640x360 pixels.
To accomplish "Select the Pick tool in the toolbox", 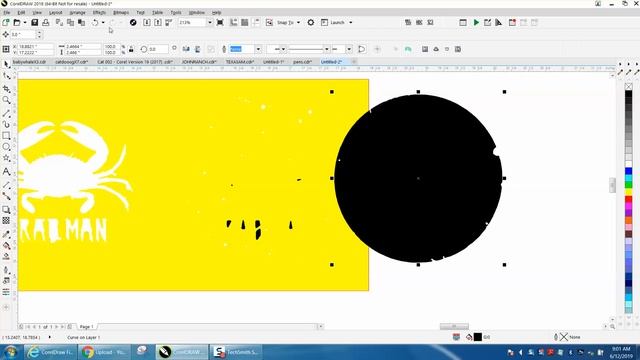I will click(x=6, y=64).
